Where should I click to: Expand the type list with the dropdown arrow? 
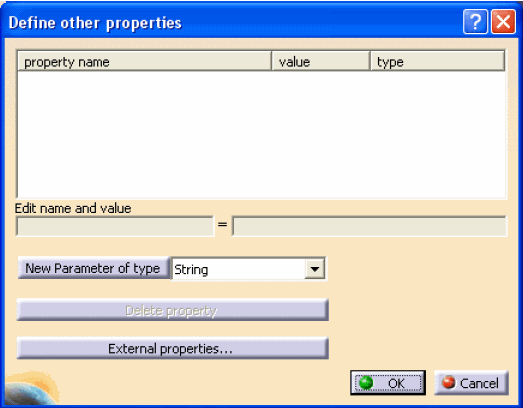pyautogui.click(x=315, y=269)
